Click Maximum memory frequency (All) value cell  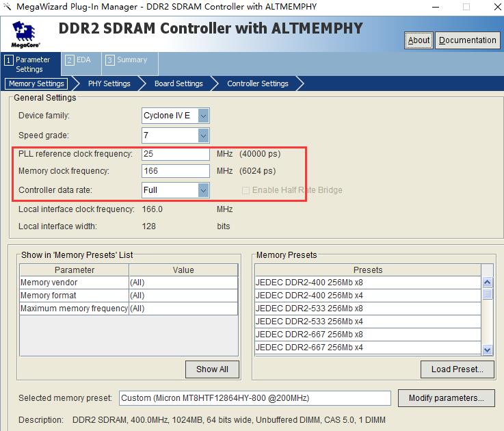point(183,309)
